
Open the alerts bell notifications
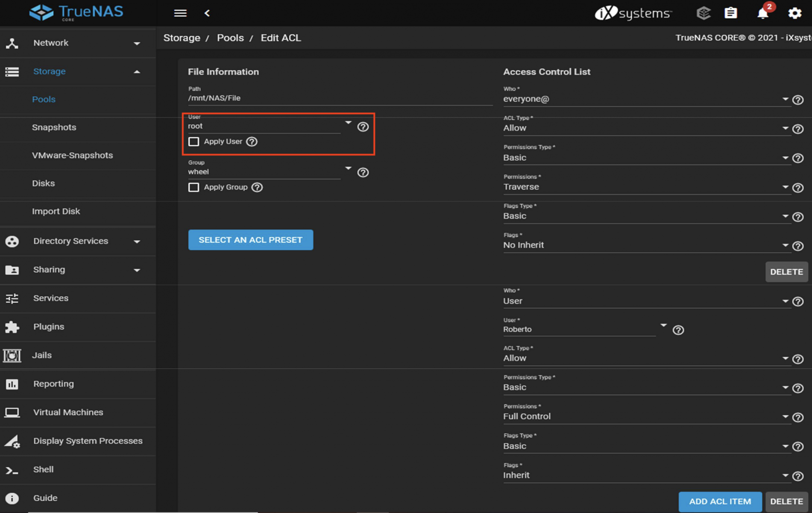pyautogui.click(x=763, y=13)
